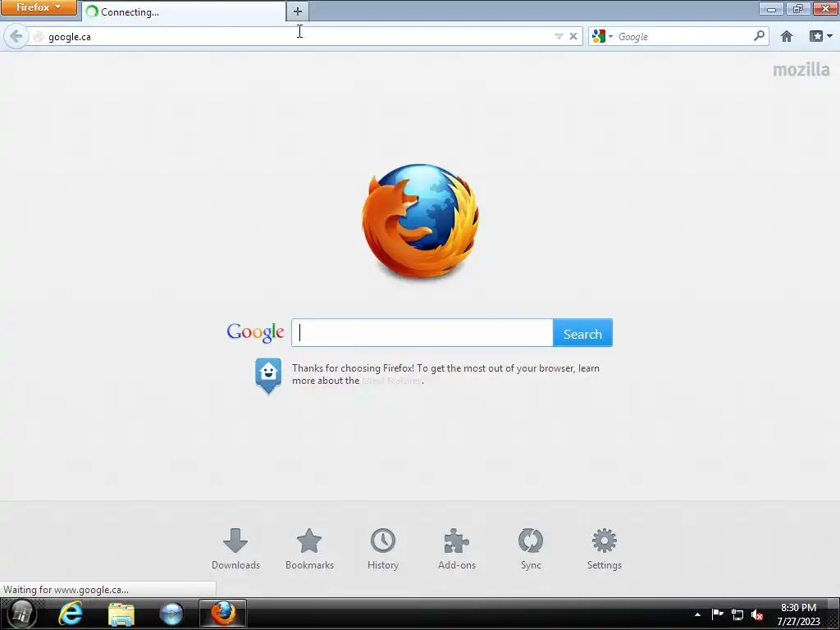Click the Google logo on start page
The image size is (840, 630).
[256, 332]
